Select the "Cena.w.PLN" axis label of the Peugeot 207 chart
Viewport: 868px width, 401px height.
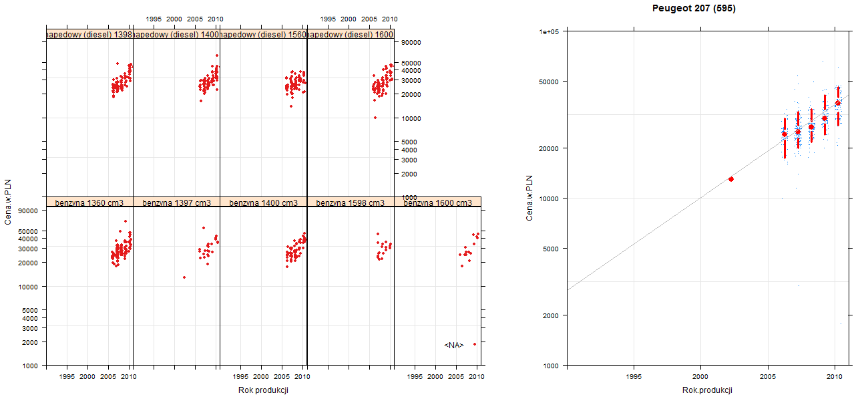pyautogui.click(x=529, y=198)
